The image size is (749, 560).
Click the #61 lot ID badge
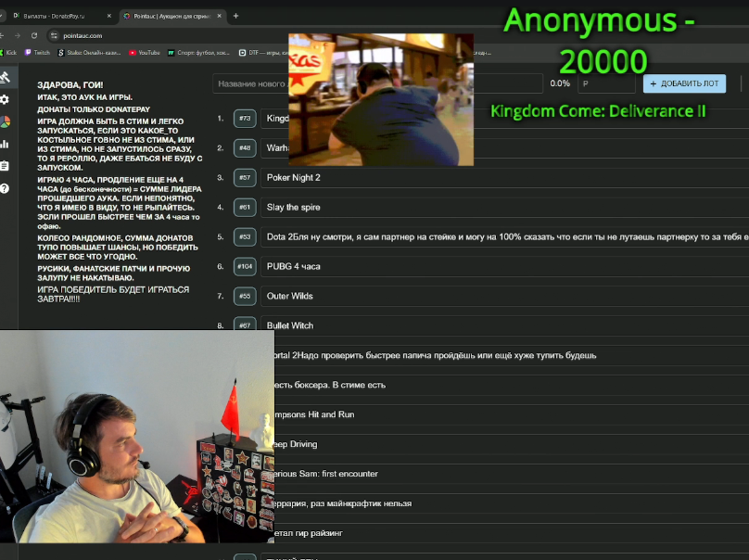click(245, 208)
